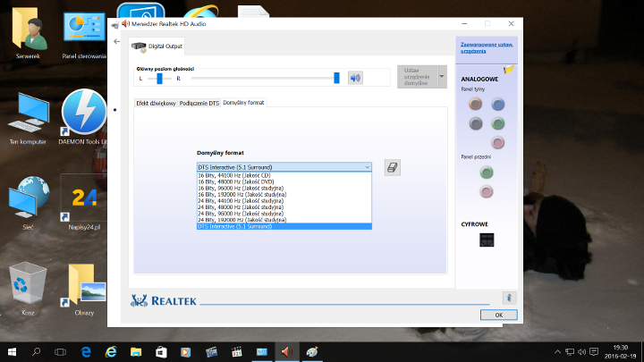Open the Zaawansowane ustaw. urządzenia link

[487, 47]
